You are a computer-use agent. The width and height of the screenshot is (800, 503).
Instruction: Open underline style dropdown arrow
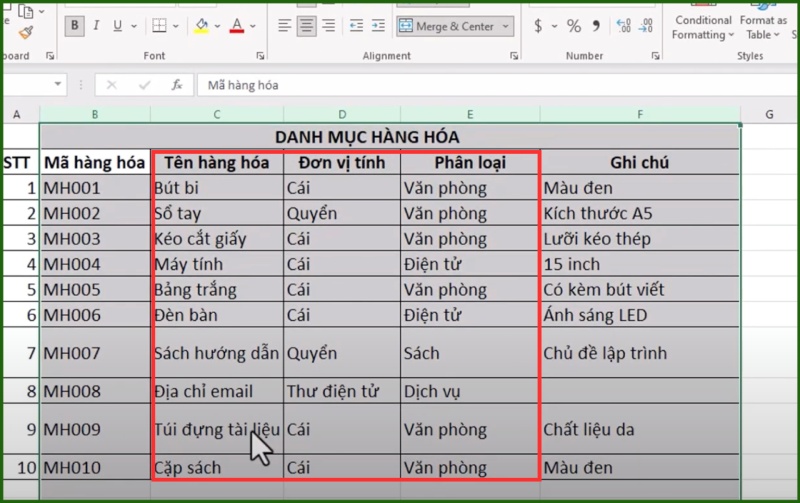(x=134, y=26)
